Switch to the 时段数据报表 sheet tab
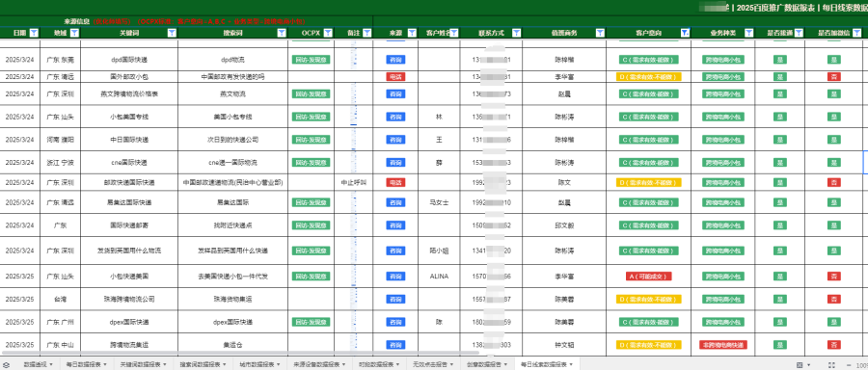Viewport: 868px width, 370px height. [376, 365]
